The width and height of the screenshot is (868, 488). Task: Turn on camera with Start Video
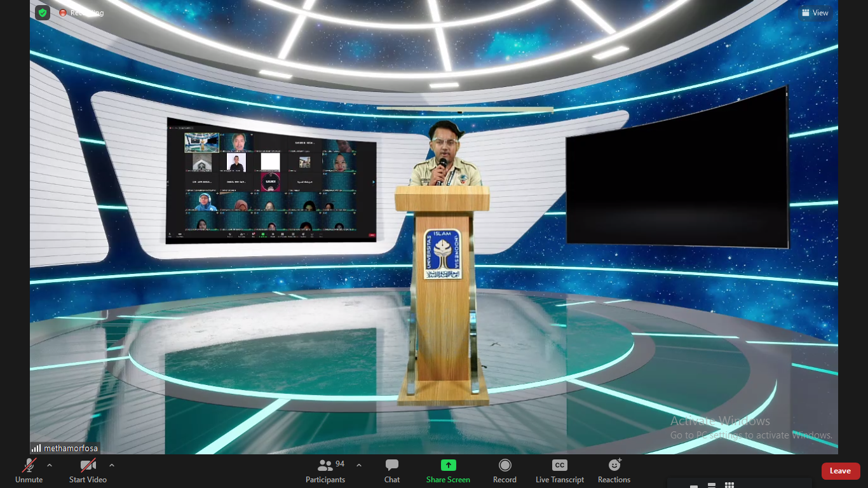(x=88, y=471)
